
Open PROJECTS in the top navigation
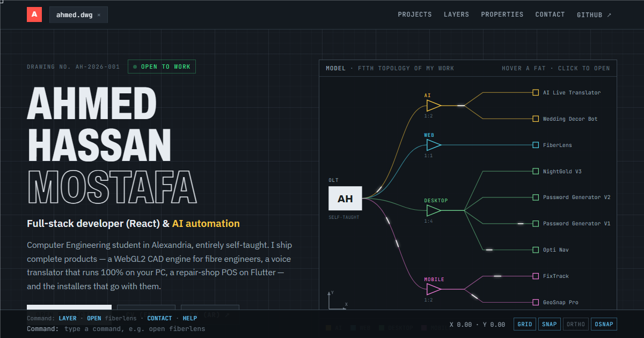(415, 14)
